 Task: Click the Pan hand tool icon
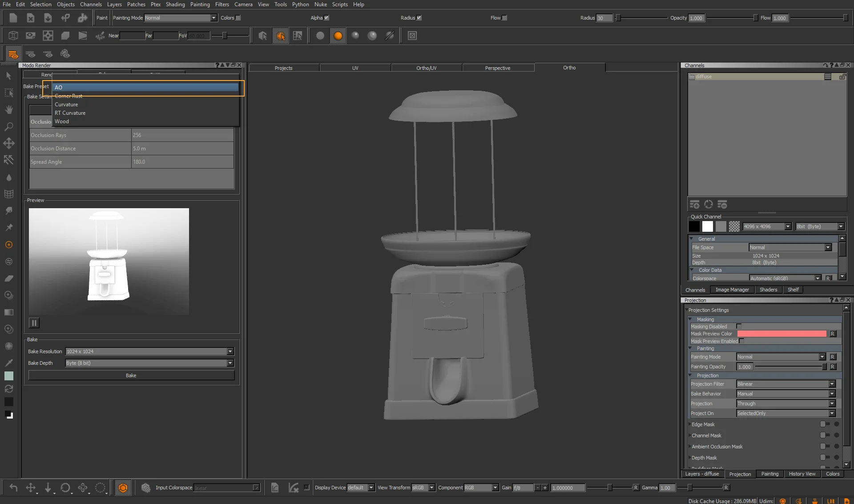8,110
